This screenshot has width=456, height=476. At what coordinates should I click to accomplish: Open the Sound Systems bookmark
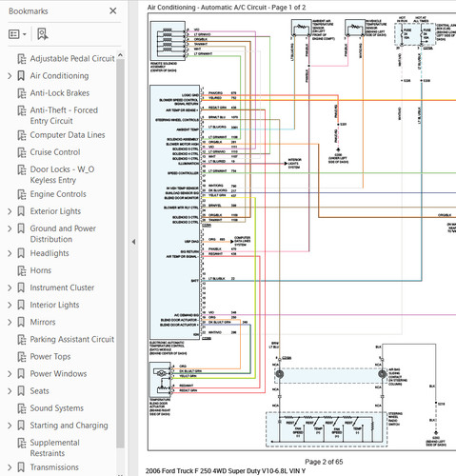coord(57,408)
